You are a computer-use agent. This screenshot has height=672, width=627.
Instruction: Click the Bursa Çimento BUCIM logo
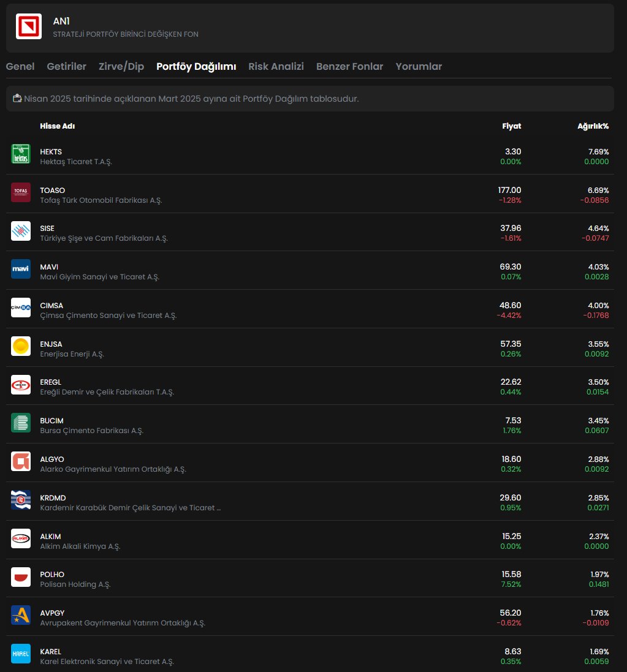coord(21,423)
